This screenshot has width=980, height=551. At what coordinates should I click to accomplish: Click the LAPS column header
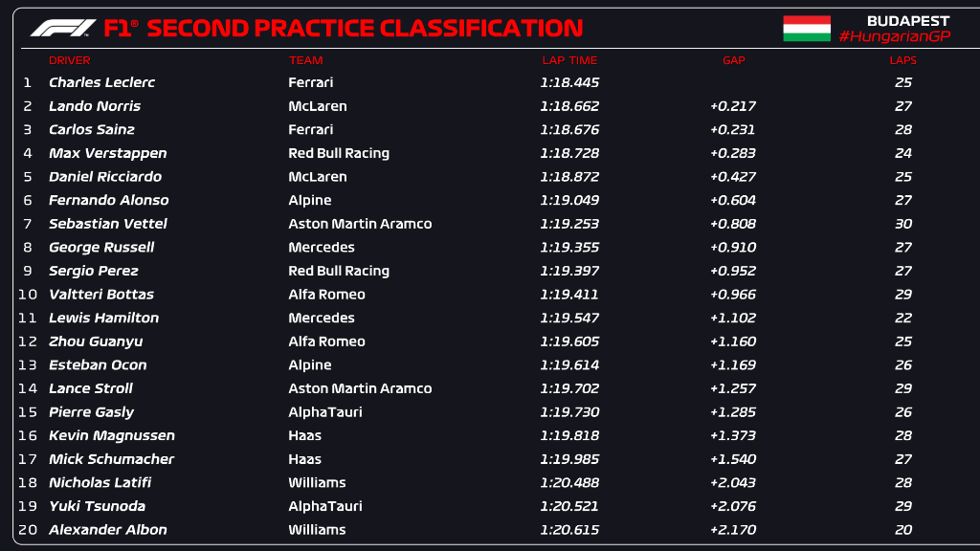(902, 60)
